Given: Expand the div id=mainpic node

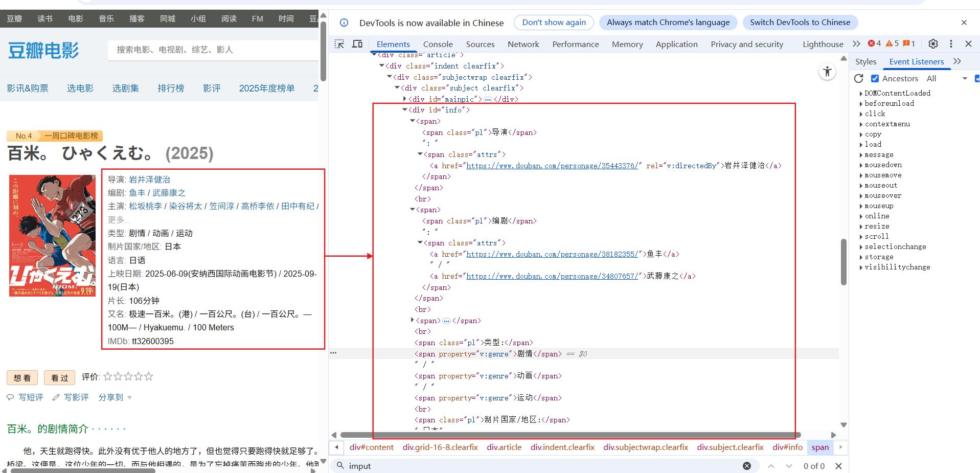Looking at the screenshot, I should tap(405, 99).
